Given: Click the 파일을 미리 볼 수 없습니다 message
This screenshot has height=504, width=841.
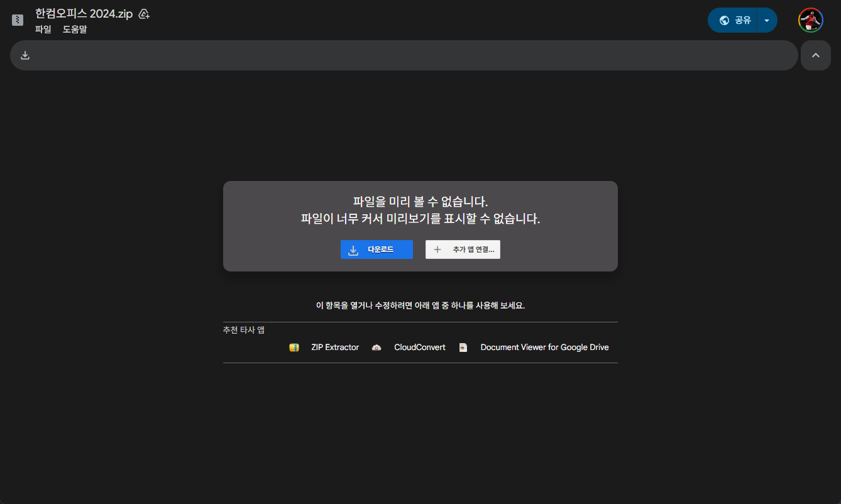Looking at the screenshot, I should (420, 202).
